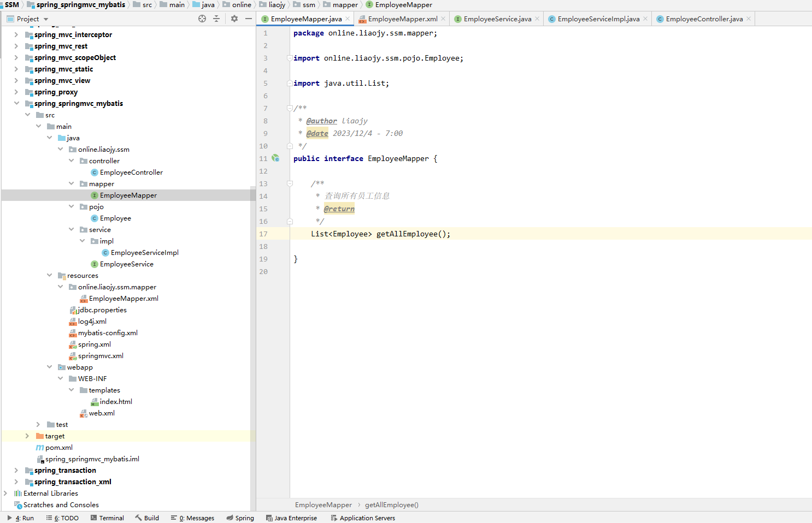Viewport: 812px width, 523px height.
Task: Expand External Libraries node
Action: tap(5, 493)
